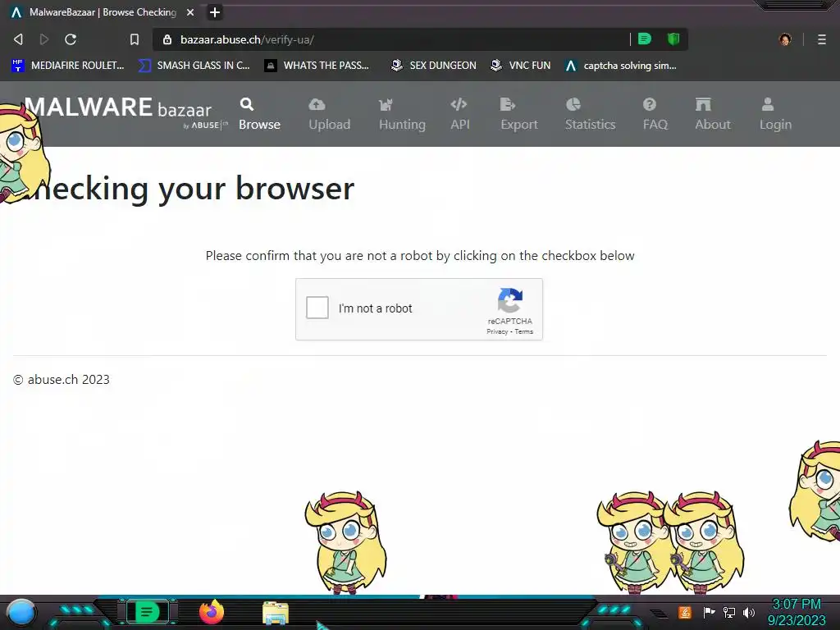Viewport: 840px width, 630px height.
Task: Open the reCAPTCHA Privacy link
Action: pyautogui.click(x=496, y=331)
